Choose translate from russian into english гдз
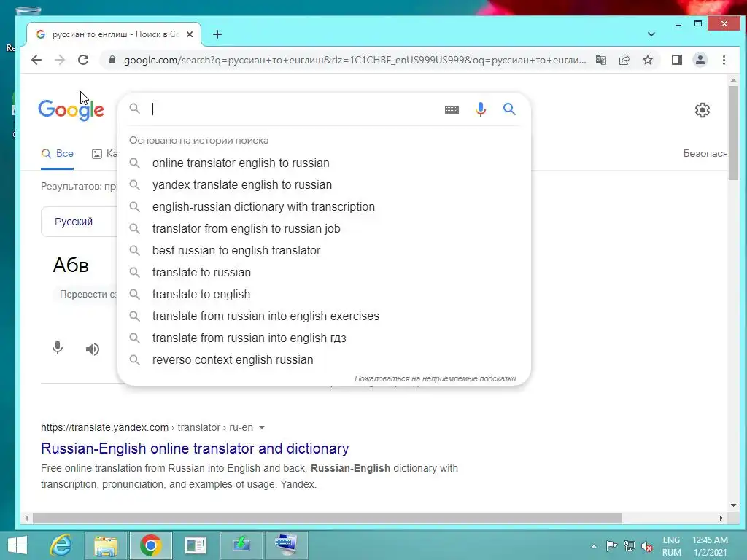 pyautogui.click(x=324, y=338)
